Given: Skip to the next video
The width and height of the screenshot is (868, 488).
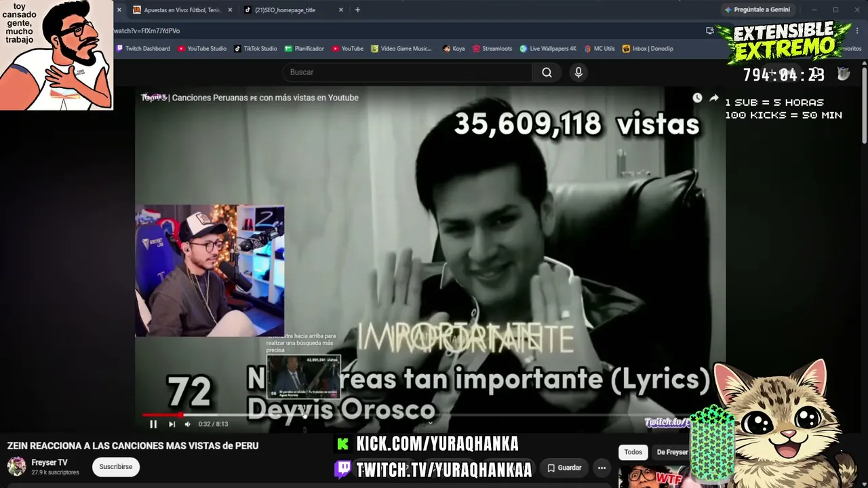Looking at the screenshot, I should [172, 424].
